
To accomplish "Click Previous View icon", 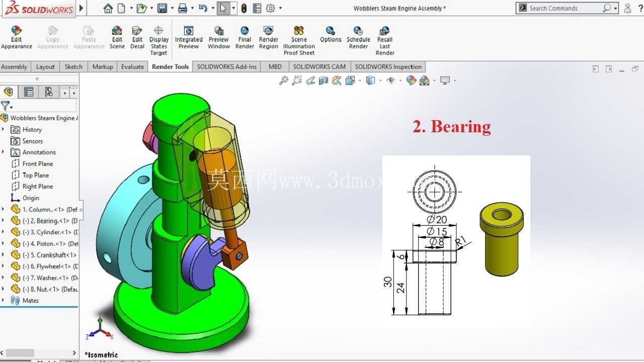I will (x=310, y=80).
